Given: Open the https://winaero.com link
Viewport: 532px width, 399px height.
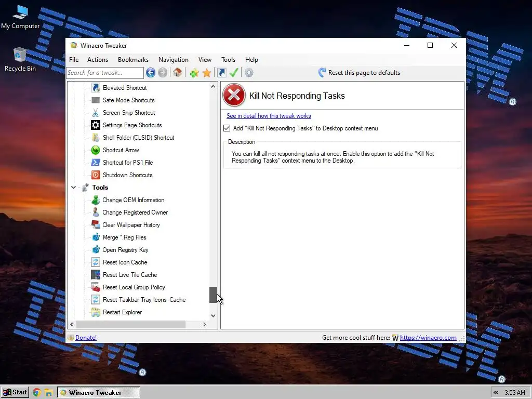Looking at the screenshot, I should [x=428, y=338].
